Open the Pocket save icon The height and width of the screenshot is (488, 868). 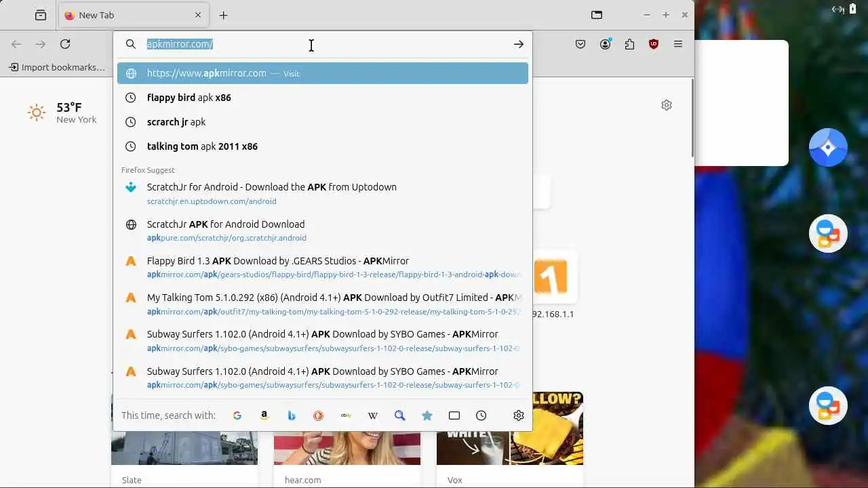[x=580, y=44]
